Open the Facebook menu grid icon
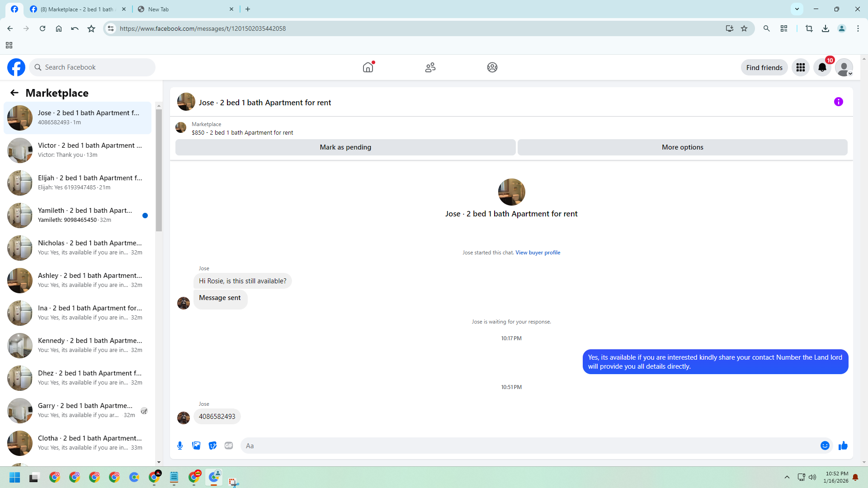Screen dimensions: 868x488 800,67
